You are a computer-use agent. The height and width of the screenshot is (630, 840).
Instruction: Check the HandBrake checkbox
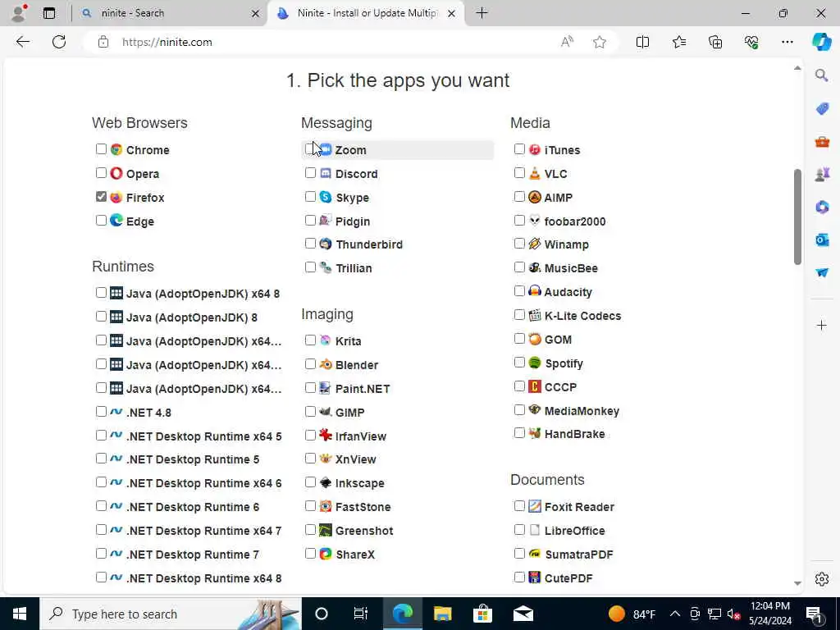(519, 433)
